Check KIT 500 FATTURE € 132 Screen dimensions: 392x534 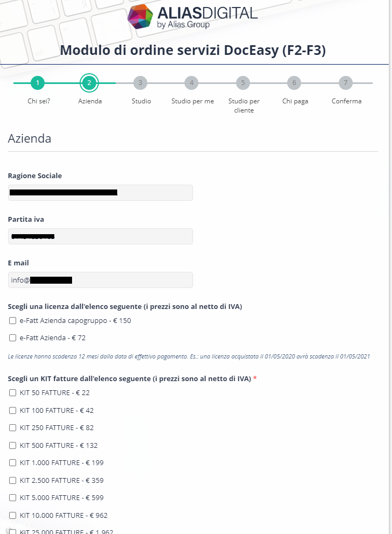(12, 446)
